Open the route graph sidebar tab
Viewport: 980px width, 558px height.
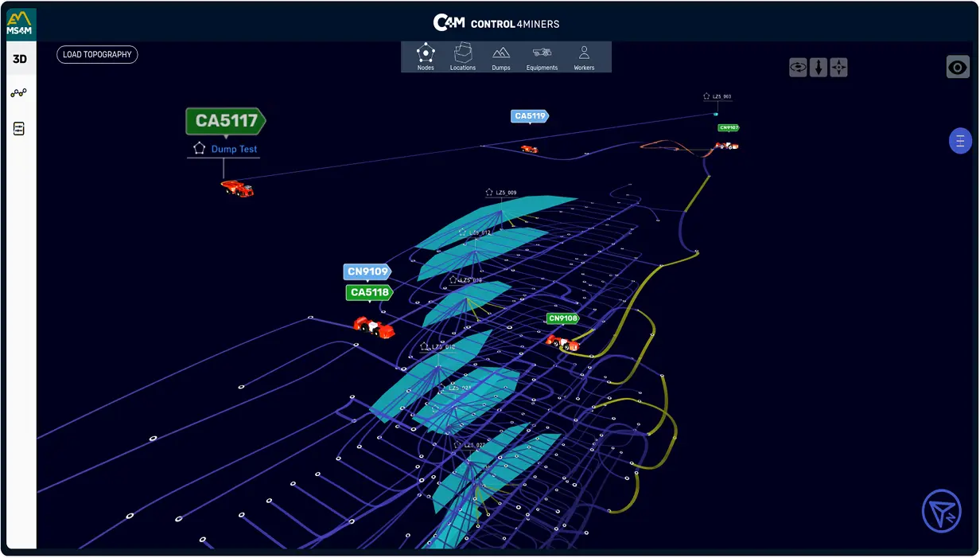coord(19,93)
